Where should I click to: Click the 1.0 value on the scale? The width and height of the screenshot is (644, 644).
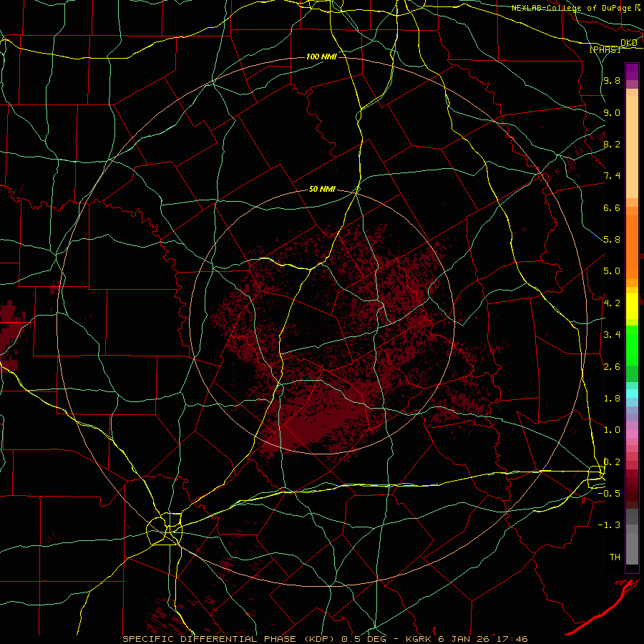[612, 430]
